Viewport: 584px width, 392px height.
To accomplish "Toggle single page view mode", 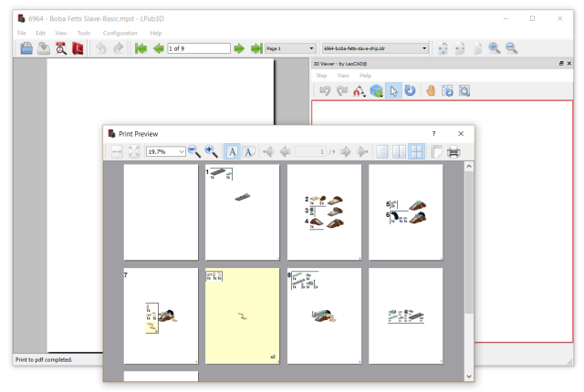I will [x=382, y=151].
